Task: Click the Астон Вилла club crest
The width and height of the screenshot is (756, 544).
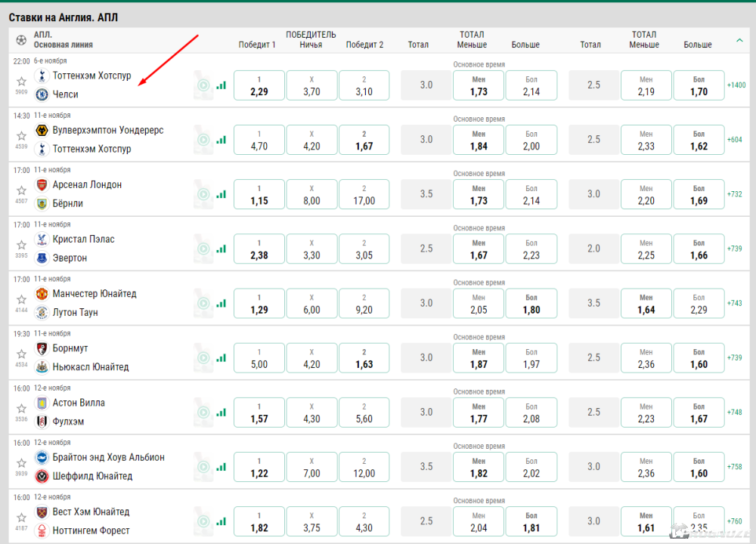Action: [x=42, y=403]
